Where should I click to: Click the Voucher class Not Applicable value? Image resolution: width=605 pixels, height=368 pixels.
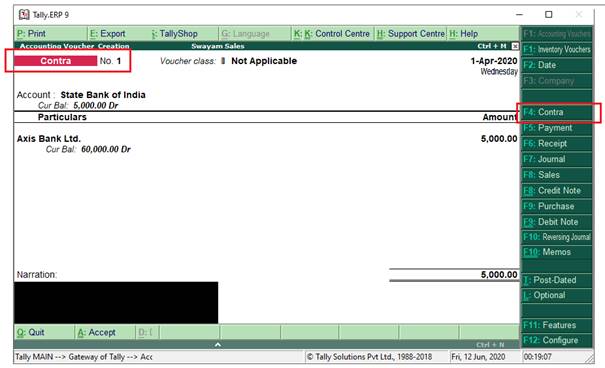[264, 61]
